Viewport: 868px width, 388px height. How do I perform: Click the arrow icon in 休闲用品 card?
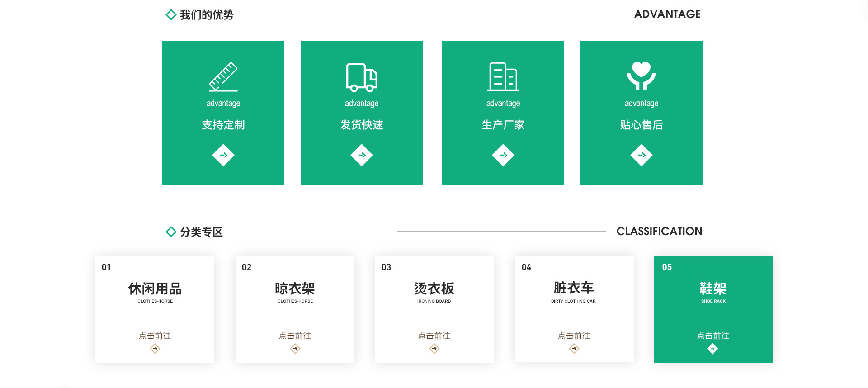[x=155, y=349]
